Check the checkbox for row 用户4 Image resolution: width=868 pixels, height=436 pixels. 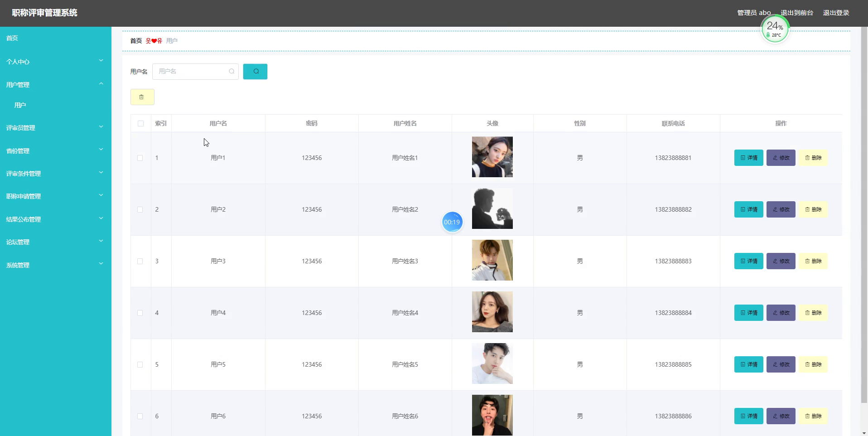[x=140, y=313]
